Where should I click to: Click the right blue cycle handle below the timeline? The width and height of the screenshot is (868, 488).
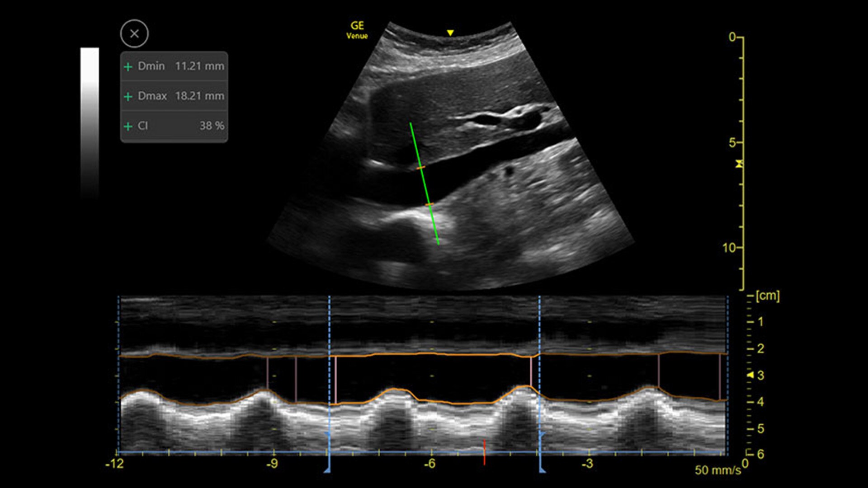542,470
